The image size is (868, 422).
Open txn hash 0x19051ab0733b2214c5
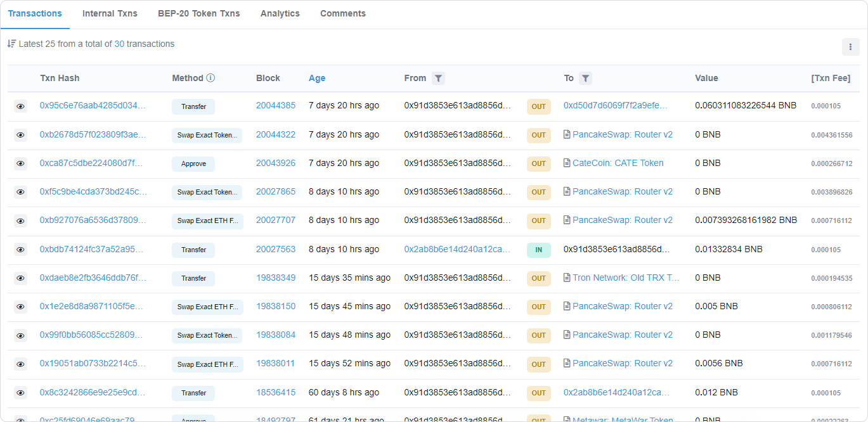click(93, 363)
